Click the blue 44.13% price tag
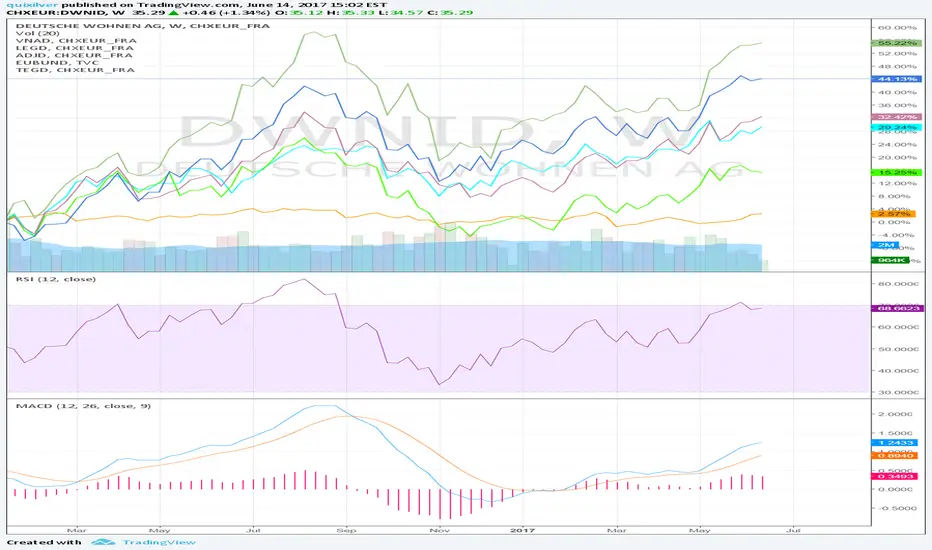 click(x=896, y=79)
